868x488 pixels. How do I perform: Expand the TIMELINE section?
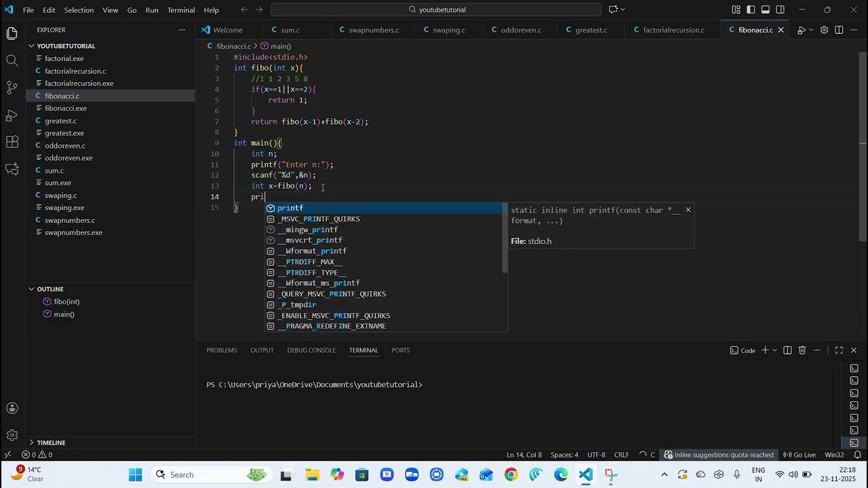(x=51, y=443)
